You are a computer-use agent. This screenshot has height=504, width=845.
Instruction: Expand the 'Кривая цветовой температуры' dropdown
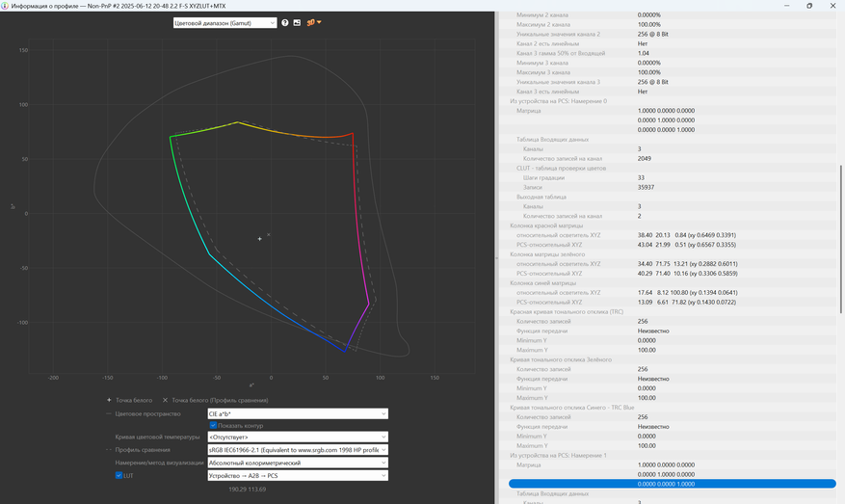tap(298, 438)
